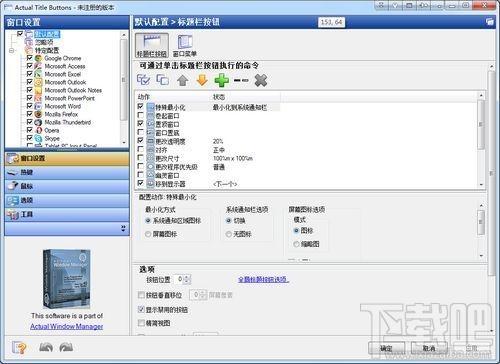This screenshot has width=500, height=364.
Task: Collapse the 特定配置 tree node
Action: coord(12,51)
